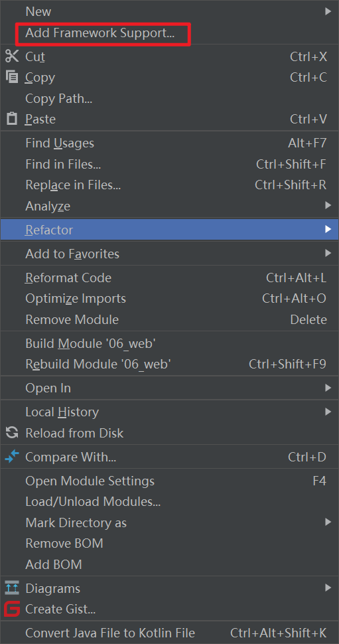
Task: Choose Reload from Disk
Action: click(x=170, y=433)
